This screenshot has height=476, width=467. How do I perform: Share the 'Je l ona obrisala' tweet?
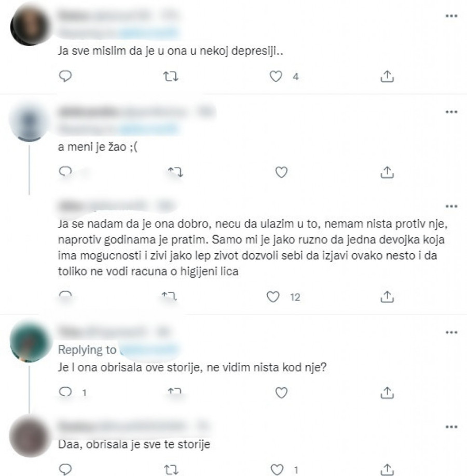(x=387, y=393)
